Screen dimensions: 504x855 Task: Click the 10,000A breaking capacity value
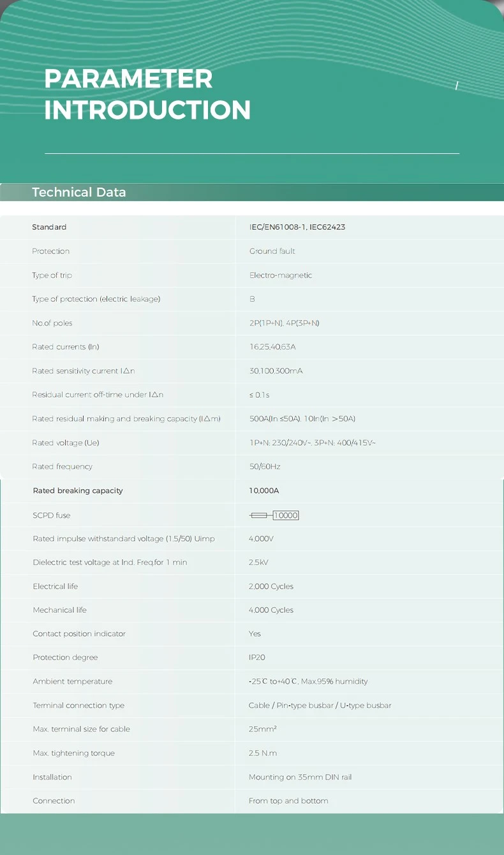[x=264, y=490]
